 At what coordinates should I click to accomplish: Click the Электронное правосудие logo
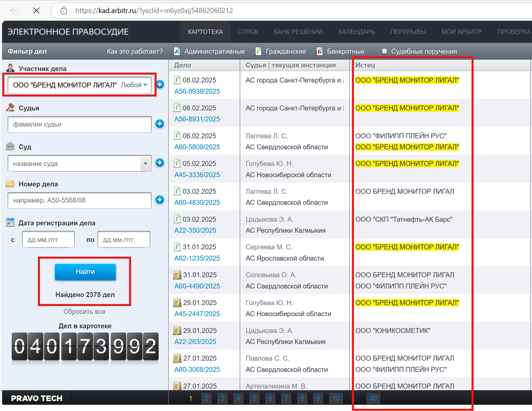coord(68,31)
